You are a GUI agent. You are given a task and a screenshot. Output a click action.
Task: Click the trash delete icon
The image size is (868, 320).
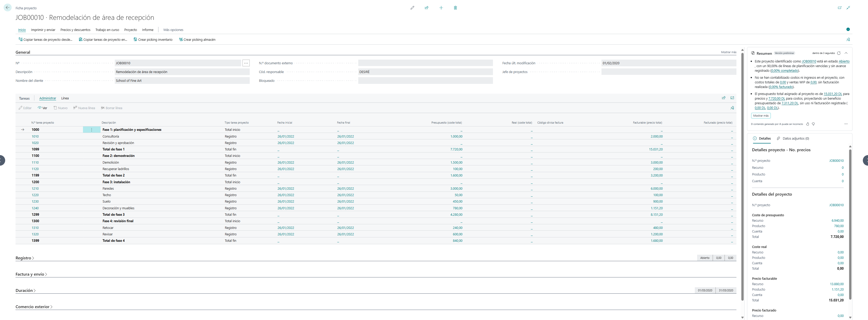point(455,8)
